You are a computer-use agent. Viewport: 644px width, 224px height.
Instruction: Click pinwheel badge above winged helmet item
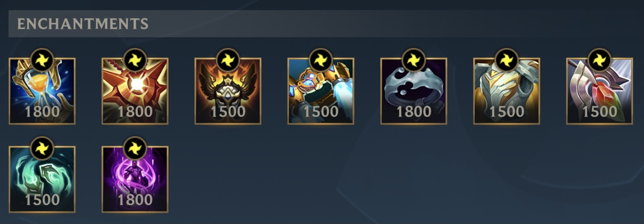pyautogui.click(x=228, y=60)
